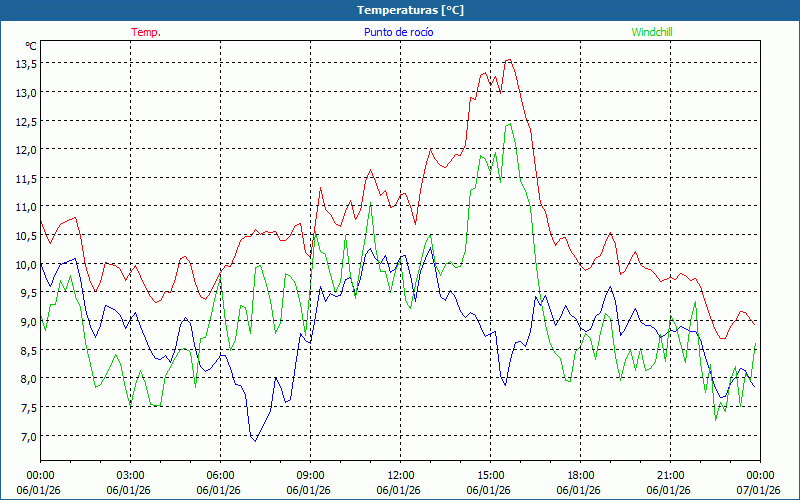Click the 03:00 time axis label
This screenshot has width=800, height=500.
pos(130,475)
